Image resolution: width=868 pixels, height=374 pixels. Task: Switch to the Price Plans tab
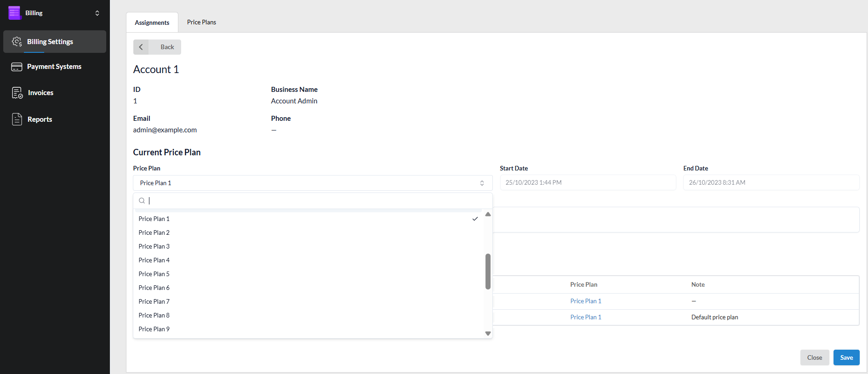coord(201,22)
